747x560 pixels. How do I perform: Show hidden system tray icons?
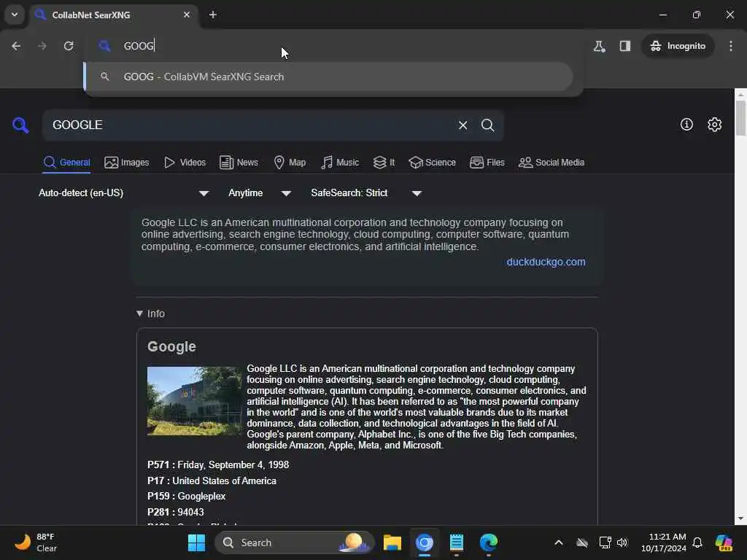coord(559,542)
